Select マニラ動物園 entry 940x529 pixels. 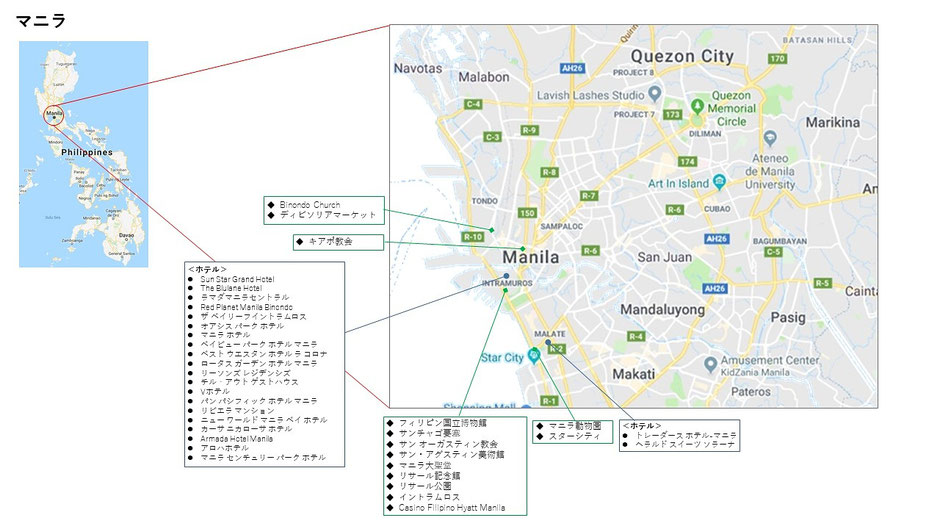pos(575,426)
